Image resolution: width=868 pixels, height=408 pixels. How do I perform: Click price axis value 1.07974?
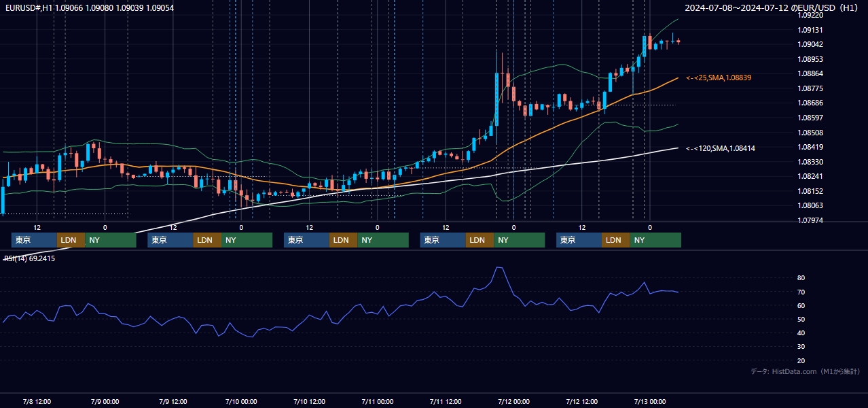click(811, 220)
